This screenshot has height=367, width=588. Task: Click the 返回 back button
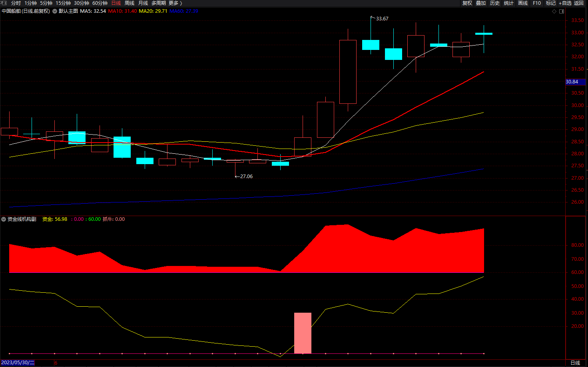point(579,3)
